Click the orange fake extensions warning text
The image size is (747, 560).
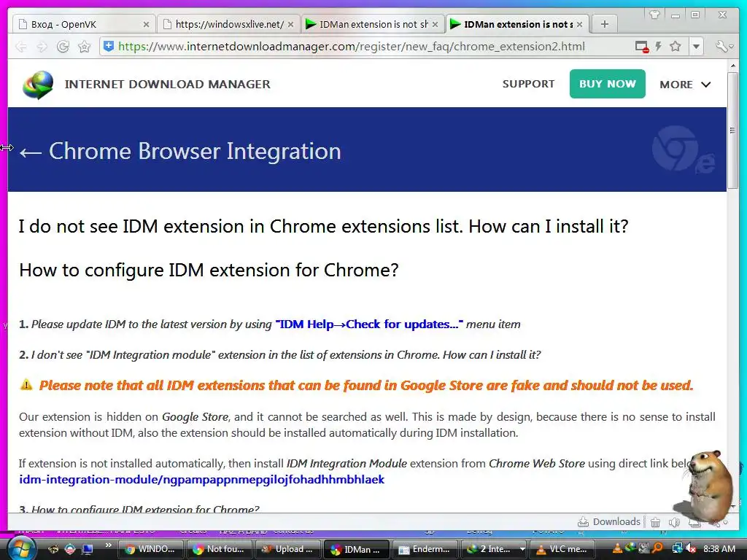click(366, 385)
